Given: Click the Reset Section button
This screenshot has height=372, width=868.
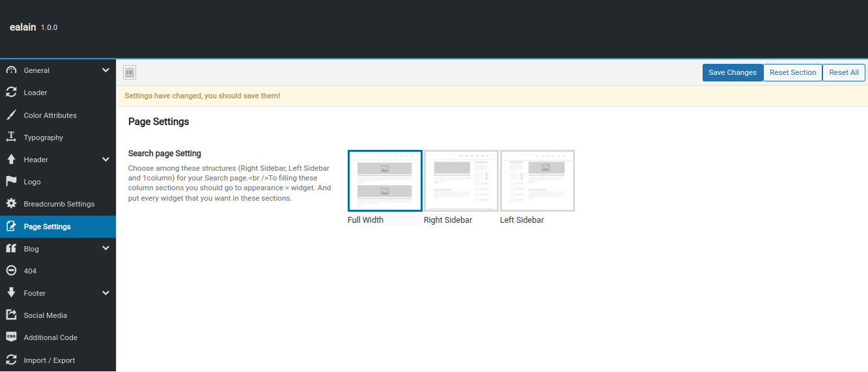Looking at the screenshot, I should coord(792,72).
